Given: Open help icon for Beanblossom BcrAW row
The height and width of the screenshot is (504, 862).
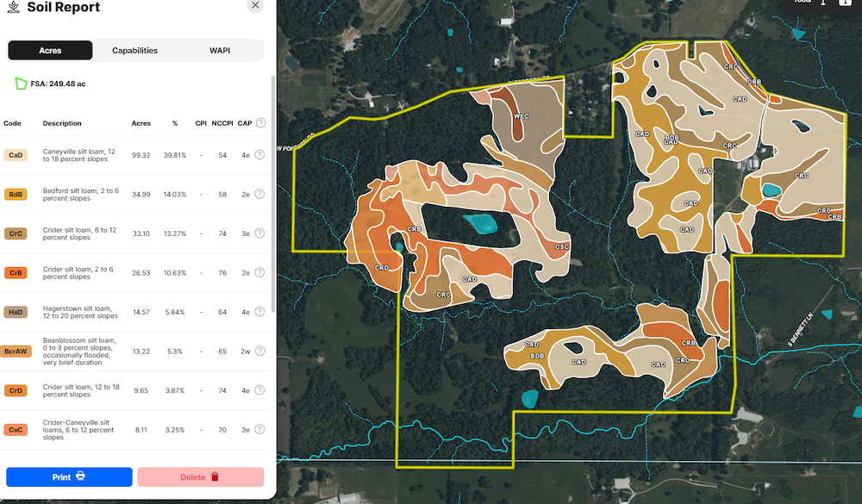Looking at the screenshot, I should (x=259, y=352).
